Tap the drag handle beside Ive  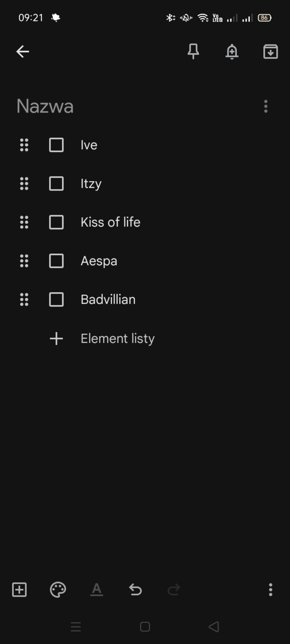pos(24,145)
